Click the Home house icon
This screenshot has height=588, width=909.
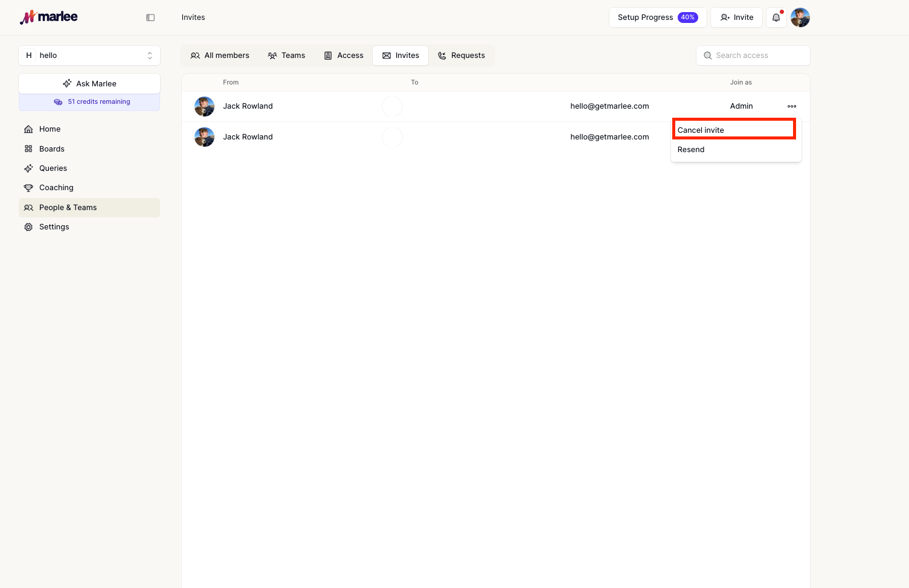pos(28,129)
